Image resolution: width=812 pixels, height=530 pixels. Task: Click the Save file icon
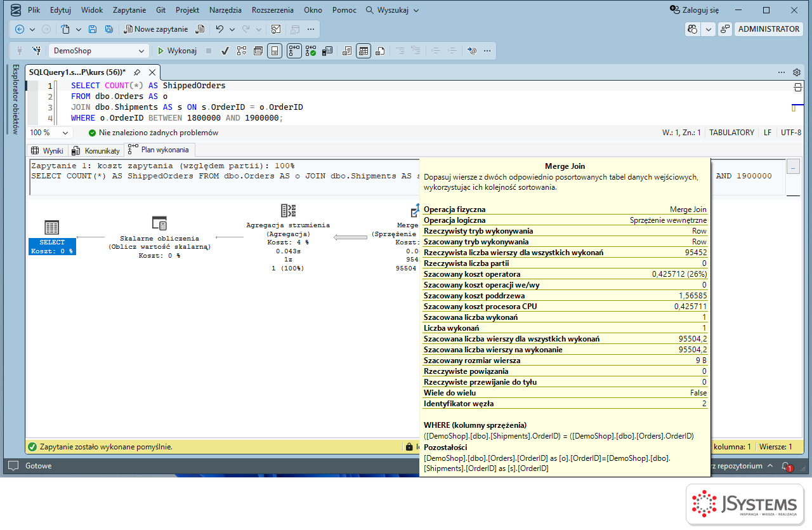tap(93, 29)
